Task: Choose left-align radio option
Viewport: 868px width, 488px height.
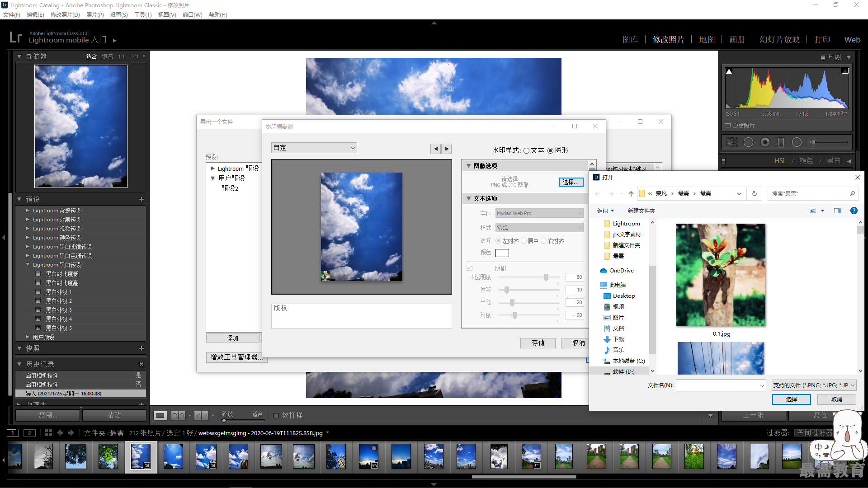Action: [498, 241]
